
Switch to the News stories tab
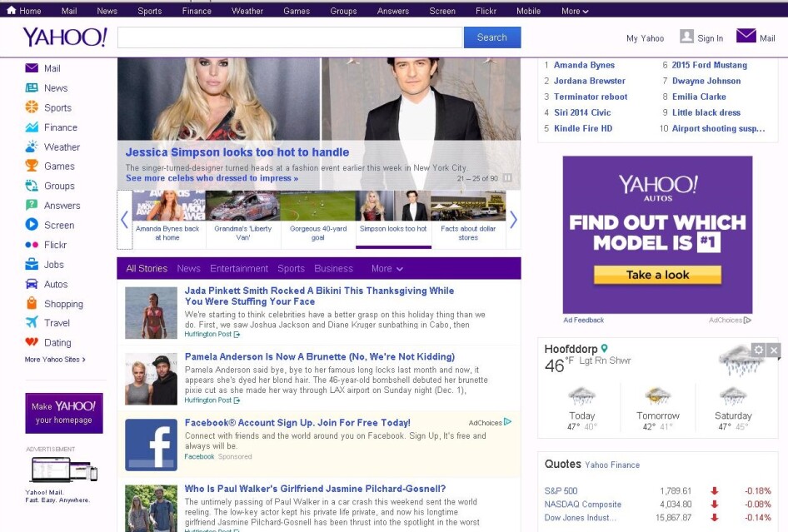[x=188, y=269]
